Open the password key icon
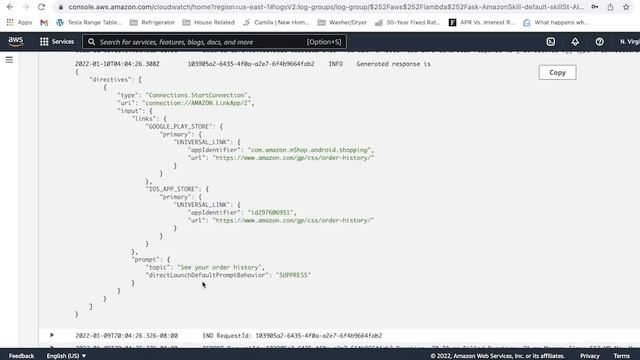 point(595,7)
